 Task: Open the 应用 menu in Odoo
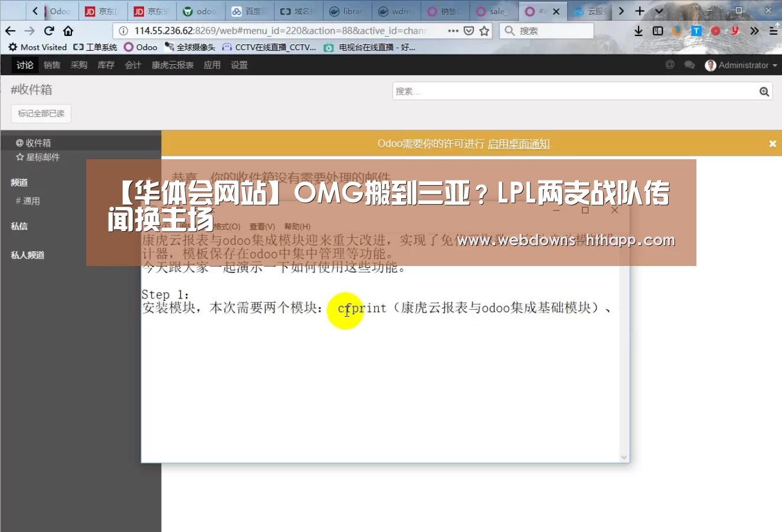point(212,65)
